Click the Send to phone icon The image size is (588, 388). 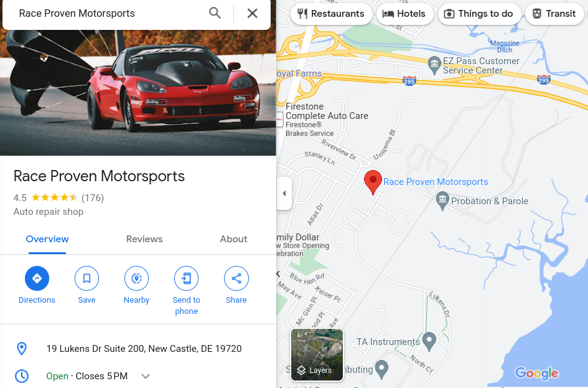point(187,278)
